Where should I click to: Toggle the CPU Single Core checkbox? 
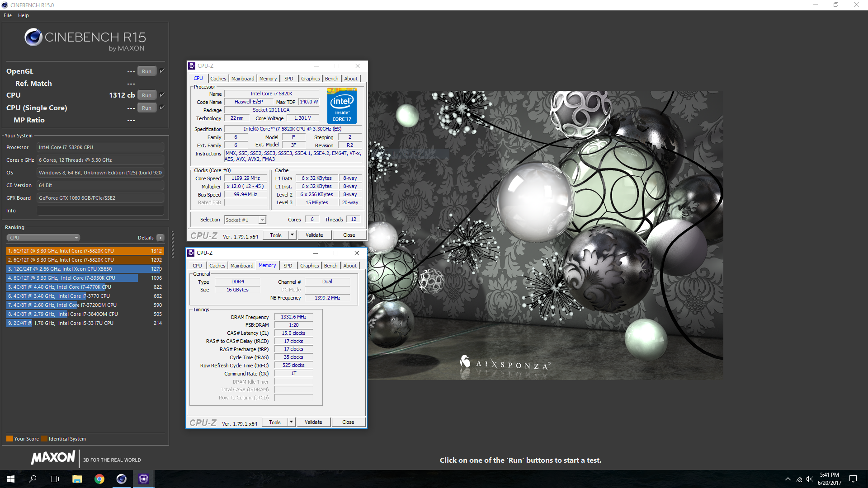pyautogui.click(x=162, y=107)
